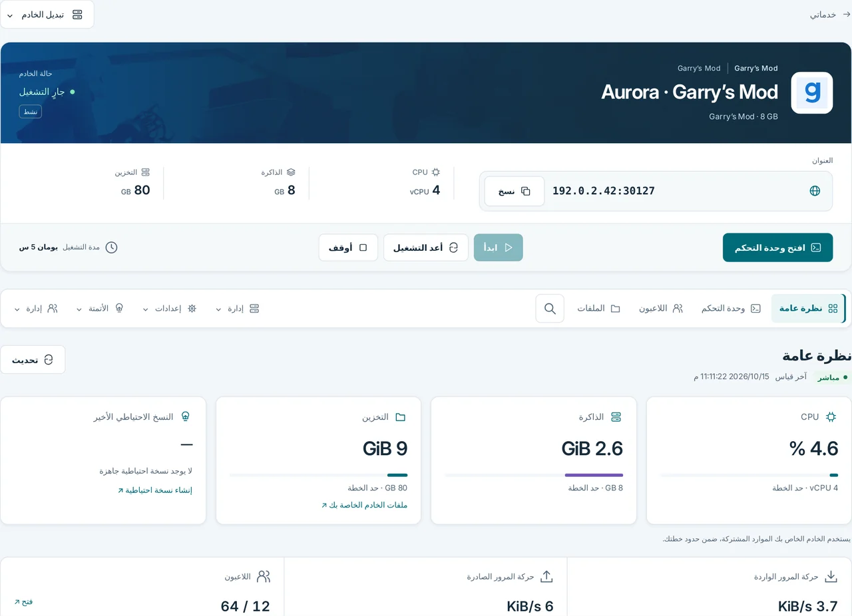The width and height of the screenshot is (852, 616).
Task: Click the Garry's Mod game logo thumbnail
Action: [811, 93]
